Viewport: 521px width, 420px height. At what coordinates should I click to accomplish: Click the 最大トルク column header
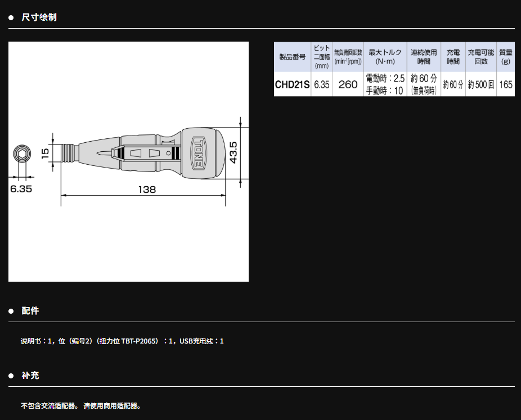click(x=385, y=57)
